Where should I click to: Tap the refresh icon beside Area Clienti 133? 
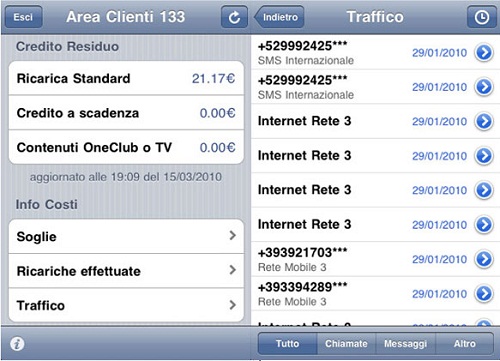(234, 17)
